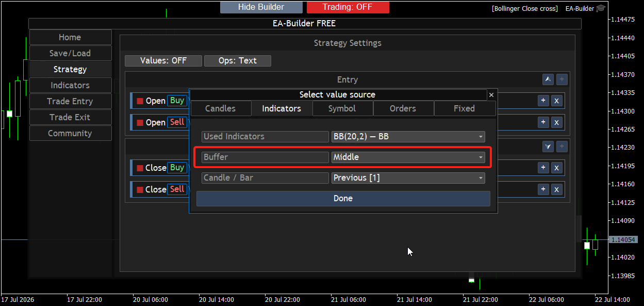The width and height of the screenshot is (644, 306).
Task: Delete the Open Buy row
Action: click(x=556, y=101)
